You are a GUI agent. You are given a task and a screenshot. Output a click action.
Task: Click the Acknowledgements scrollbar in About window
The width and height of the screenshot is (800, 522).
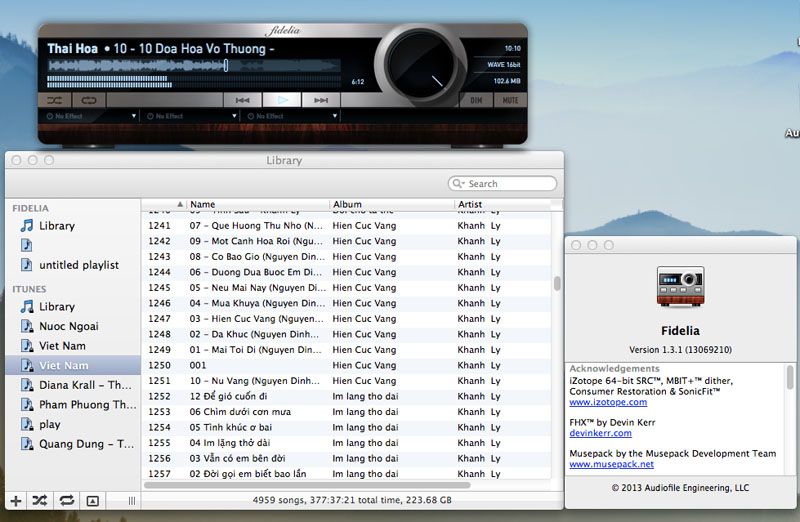790,378
